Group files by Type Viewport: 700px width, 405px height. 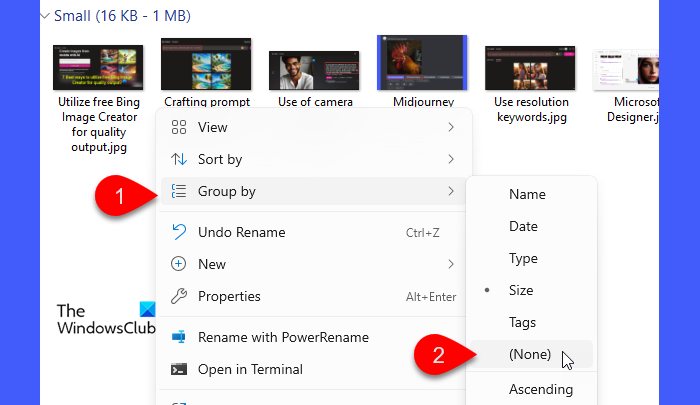pos(523,258)
